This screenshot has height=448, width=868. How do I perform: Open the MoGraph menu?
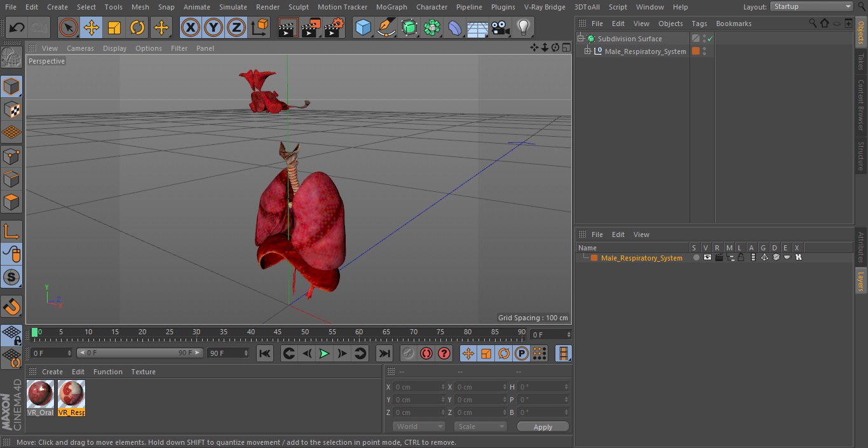click(x=391, y=7)
